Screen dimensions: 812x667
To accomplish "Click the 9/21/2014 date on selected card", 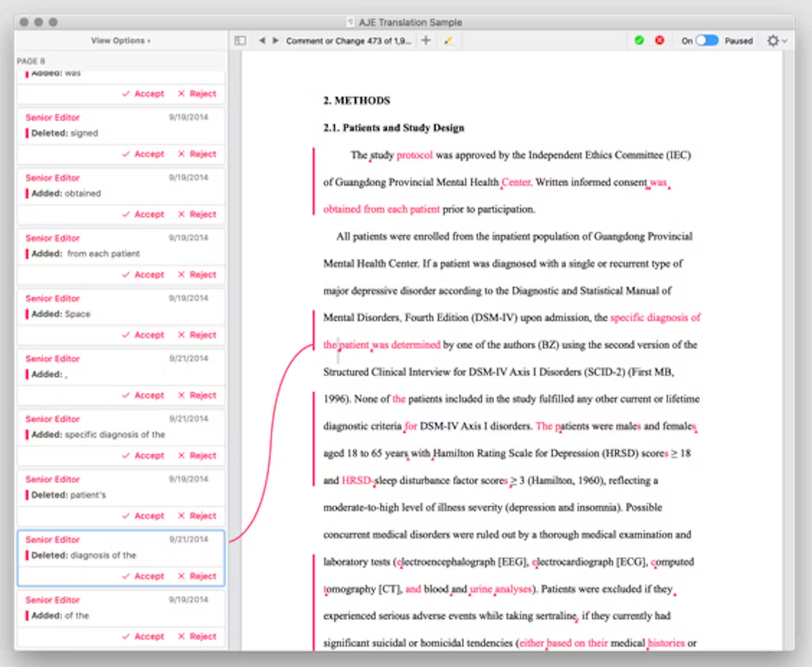I will point(188,539).
